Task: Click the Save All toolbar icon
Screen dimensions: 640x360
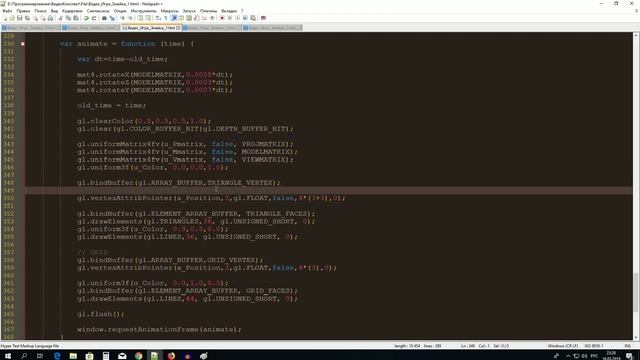Action: [27, 18]
